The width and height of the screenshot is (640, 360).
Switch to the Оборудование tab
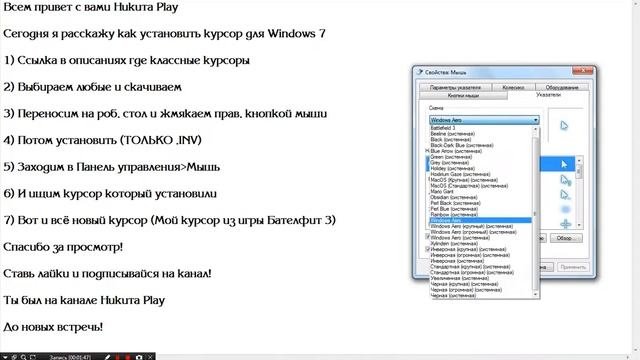coord(562,87)
